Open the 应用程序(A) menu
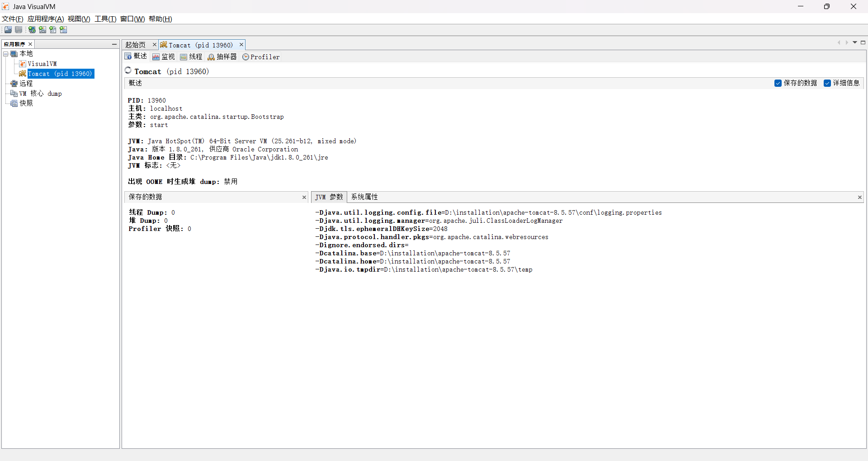This screenshot has height=461, width=868. tap(46, 19)
